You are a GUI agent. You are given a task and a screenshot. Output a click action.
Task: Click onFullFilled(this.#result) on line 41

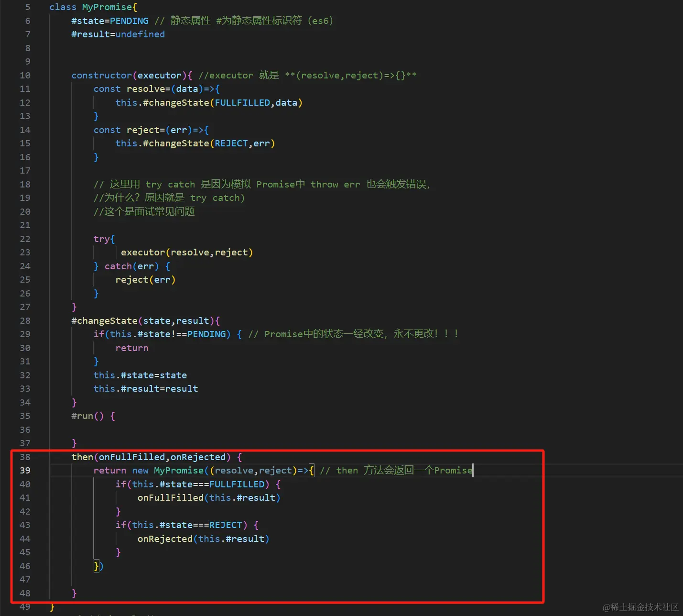pos(209,498)
